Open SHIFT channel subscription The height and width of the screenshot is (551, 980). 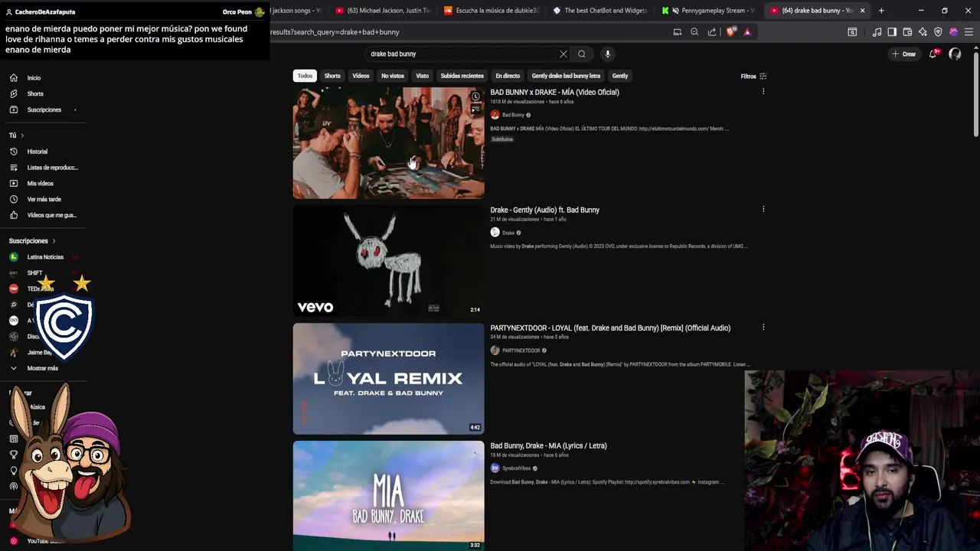tap(34, 273)
